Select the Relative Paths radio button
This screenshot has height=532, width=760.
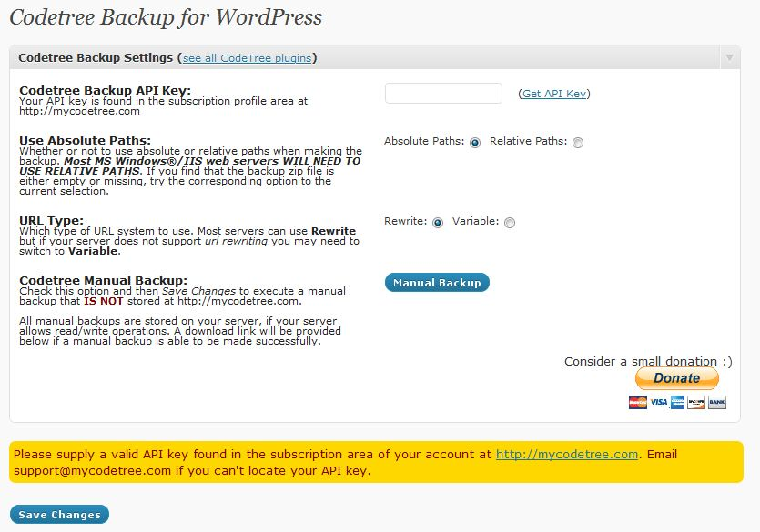pos(578,142)
